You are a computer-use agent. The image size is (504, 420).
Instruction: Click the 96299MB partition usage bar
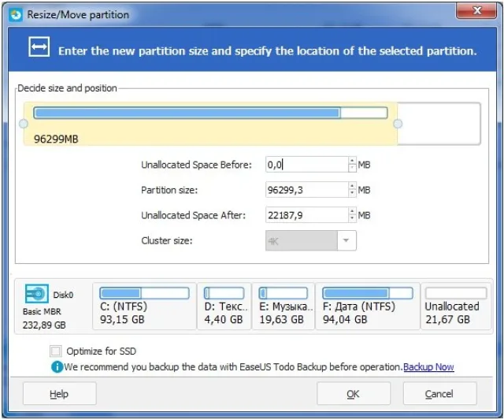(210, 113)
